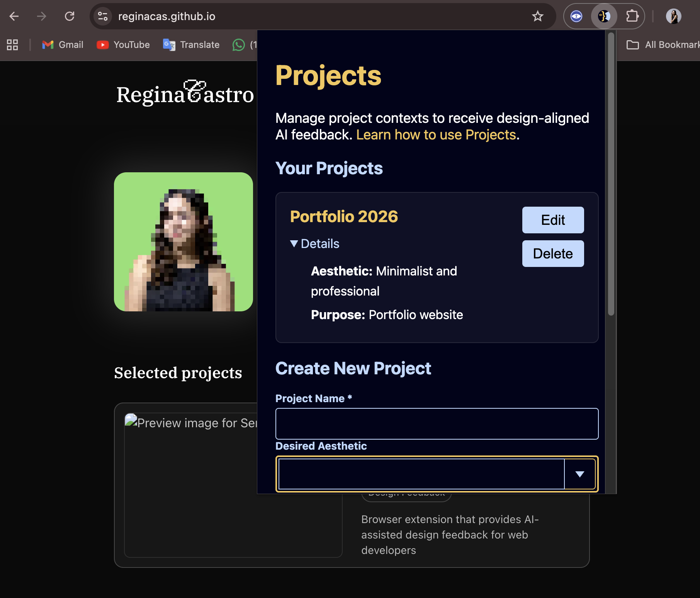Click inside the Desired Aesthetic combo box
The width and height of the screenshot is (700, 598).
tap(421, 474)
